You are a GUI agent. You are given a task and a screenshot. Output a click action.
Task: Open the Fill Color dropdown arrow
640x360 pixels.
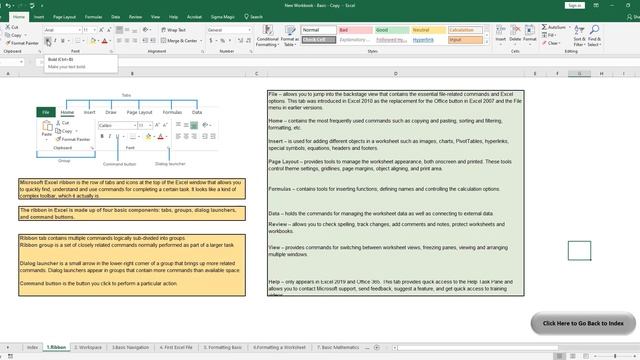98,41
